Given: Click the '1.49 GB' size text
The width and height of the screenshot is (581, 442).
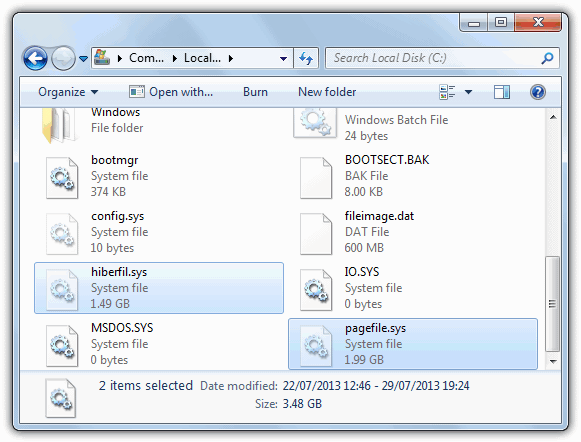Looking at the screenshot, I should coord(110,303).
